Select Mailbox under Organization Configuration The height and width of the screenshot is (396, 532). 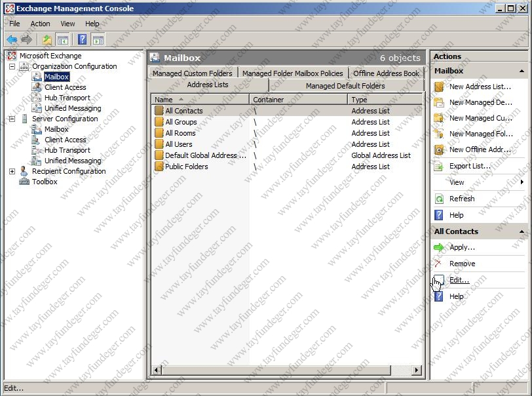pos(56,77)
